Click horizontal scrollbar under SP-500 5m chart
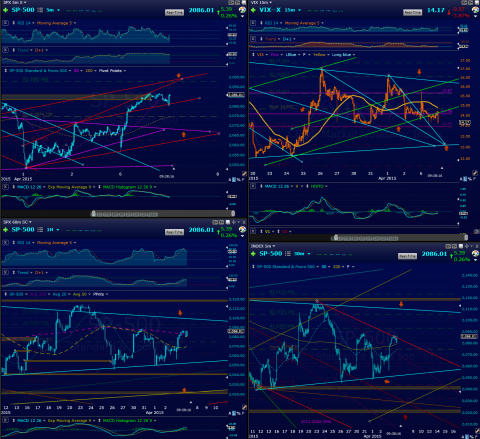The width and height of the screenshot is (480, 439). (163, 214)
